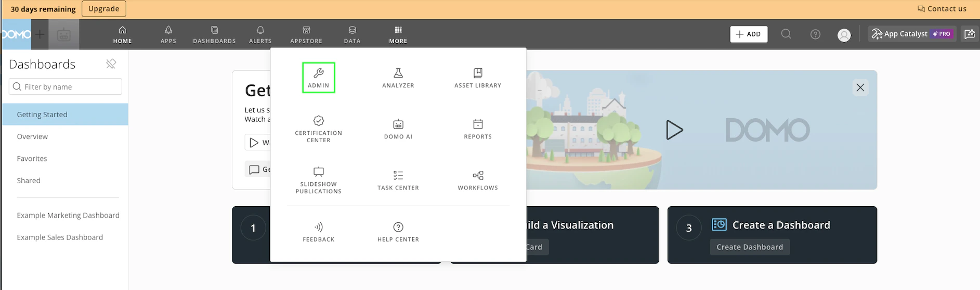Open Admin from the More menu
The height and width of the screenshot is (290, 980).
[318, 78]
